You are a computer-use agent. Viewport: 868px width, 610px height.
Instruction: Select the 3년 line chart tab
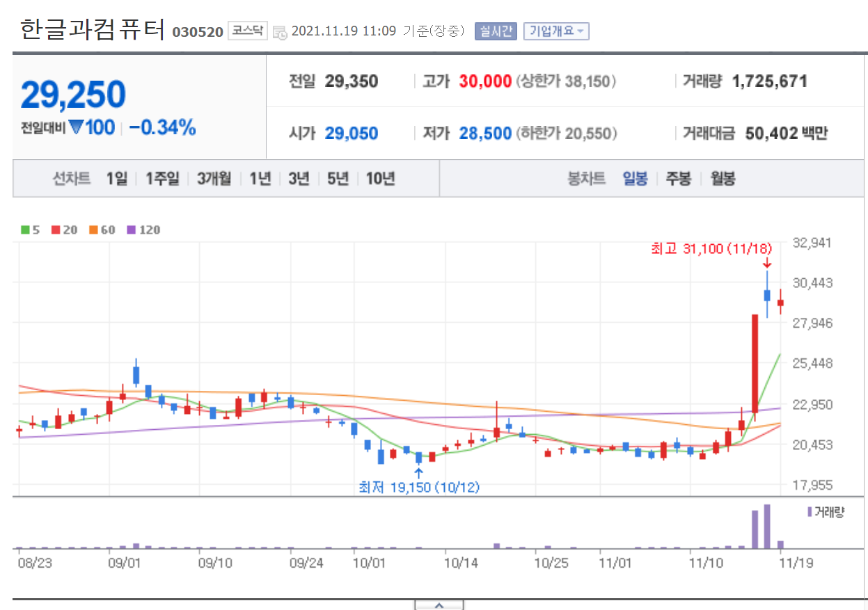coord(299,179)
